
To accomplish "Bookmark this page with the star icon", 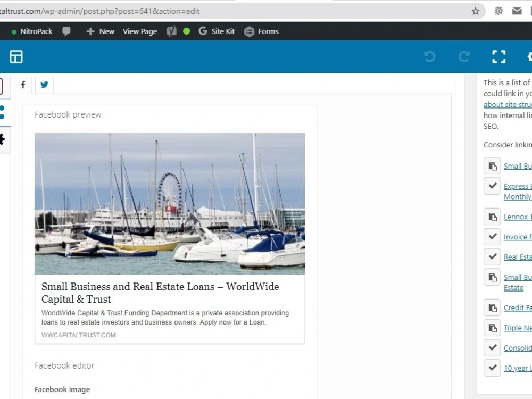I will coord(475,11).
